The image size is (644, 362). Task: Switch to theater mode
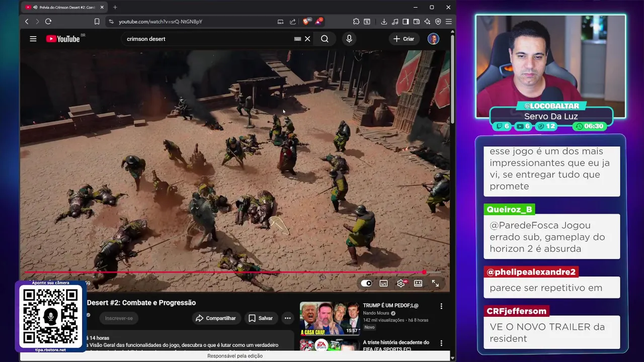[x=418, y=283]
